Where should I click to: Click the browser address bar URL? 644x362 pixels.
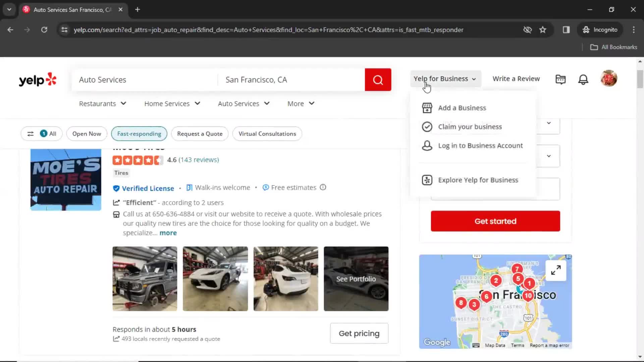268,30
